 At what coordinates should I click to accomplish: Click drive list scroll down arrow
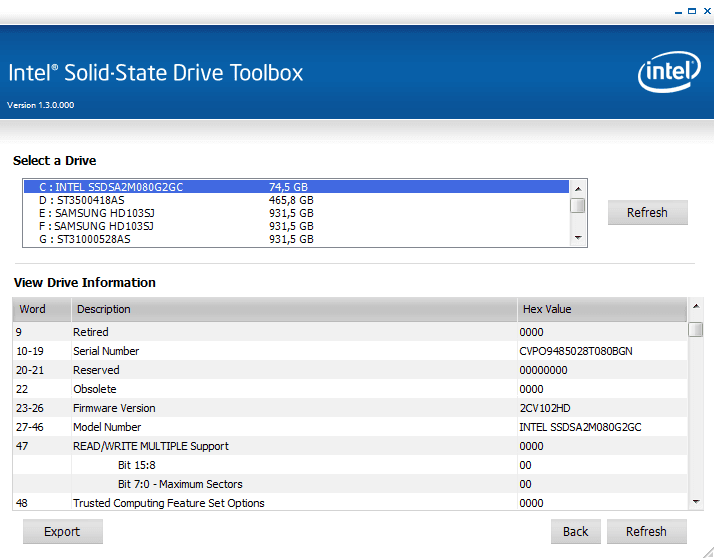pos(578,238)
